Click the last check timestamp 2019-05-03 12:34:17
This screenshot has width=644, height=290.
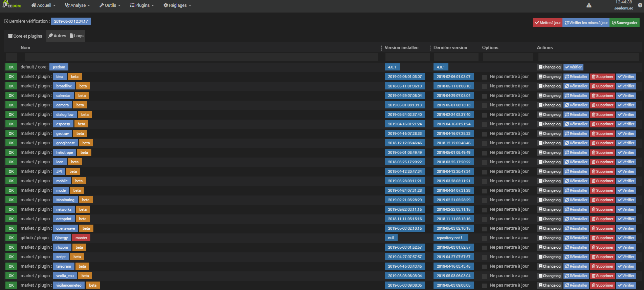tap(71, 21)
